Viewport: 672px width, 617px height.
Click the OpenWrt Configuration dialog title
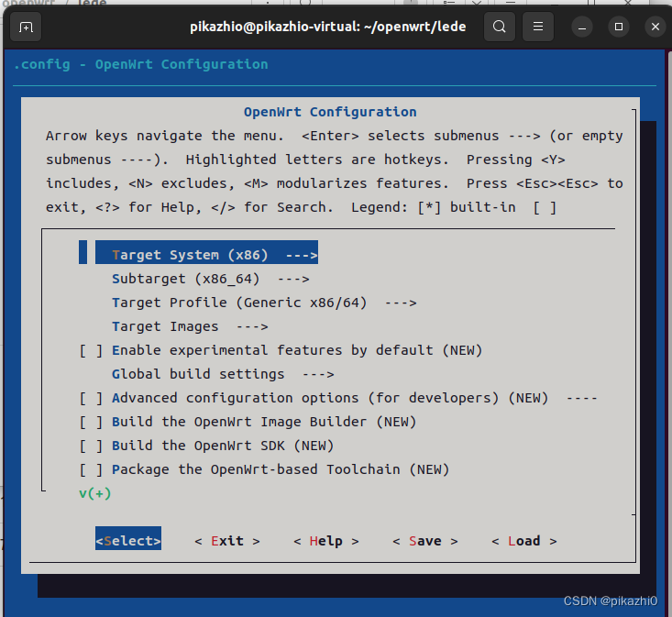click(330, 112)
